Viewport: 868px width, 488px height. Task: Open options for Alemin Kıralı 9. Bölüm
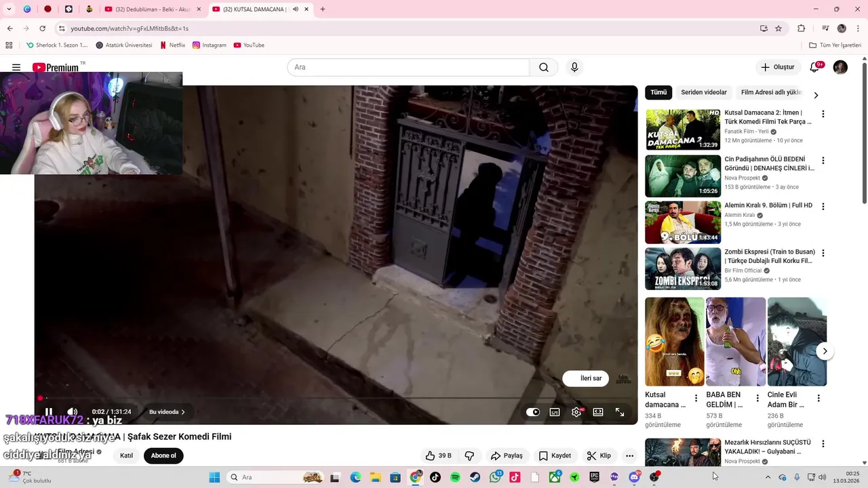pyautogui.click(x=823, y=206)
